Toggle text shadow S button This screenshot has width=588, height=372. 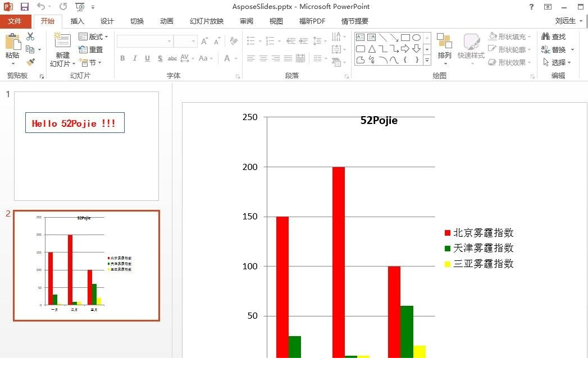[x=160, y=58]
